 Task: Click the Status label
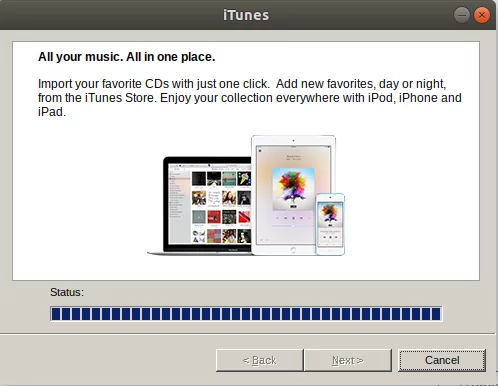point(67,292)
